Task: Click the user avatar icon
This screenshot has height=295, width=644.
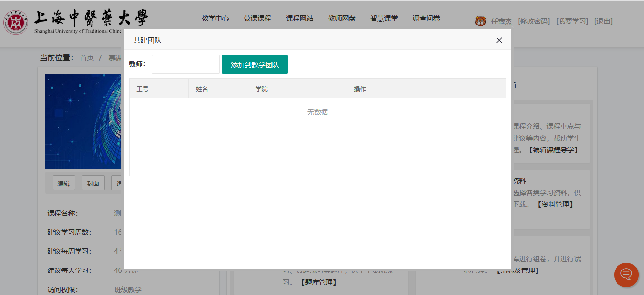Action: tap(480, 21)
